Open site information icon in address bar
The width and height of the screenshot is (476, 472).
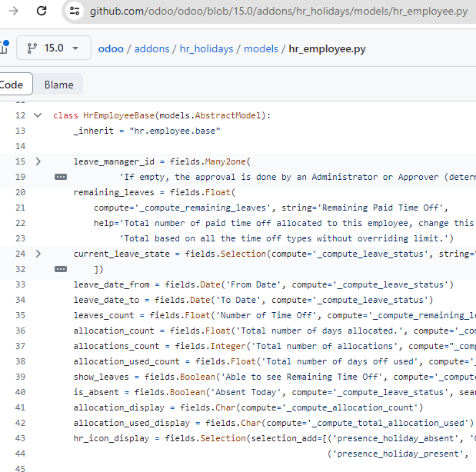[x=75, y=12]
